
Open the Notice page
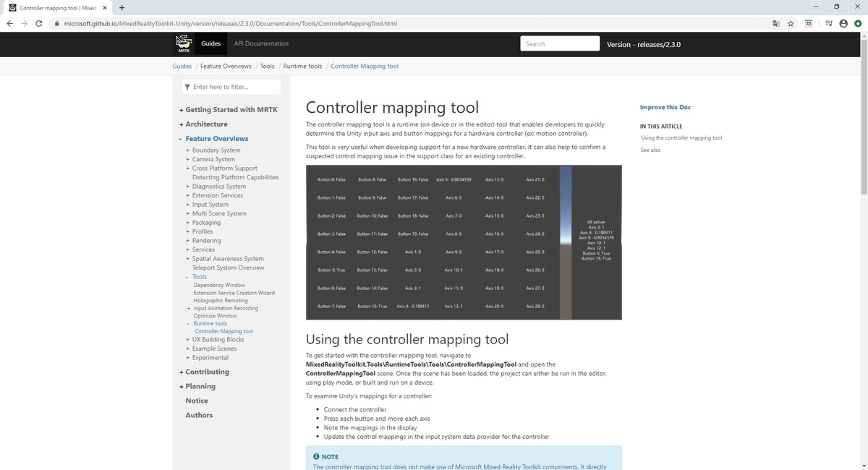(197, 401)
